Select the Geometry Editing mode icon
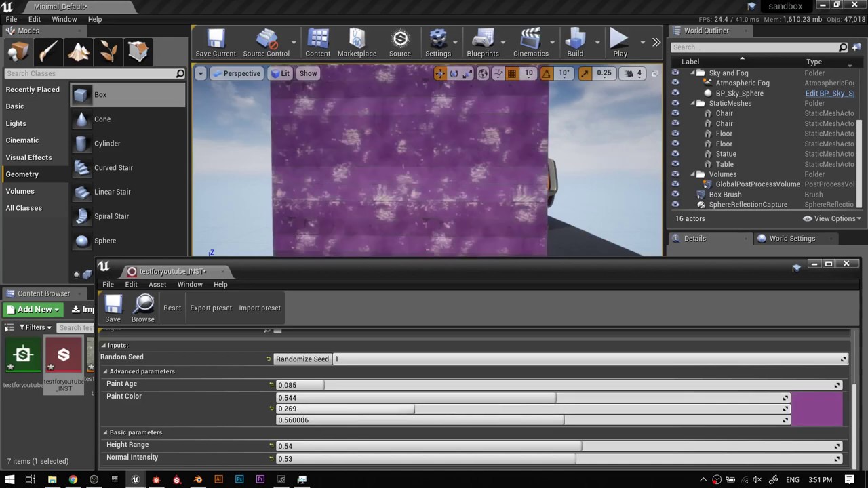The height and width of the screenshot is (488, 868). tap(138, 52)
